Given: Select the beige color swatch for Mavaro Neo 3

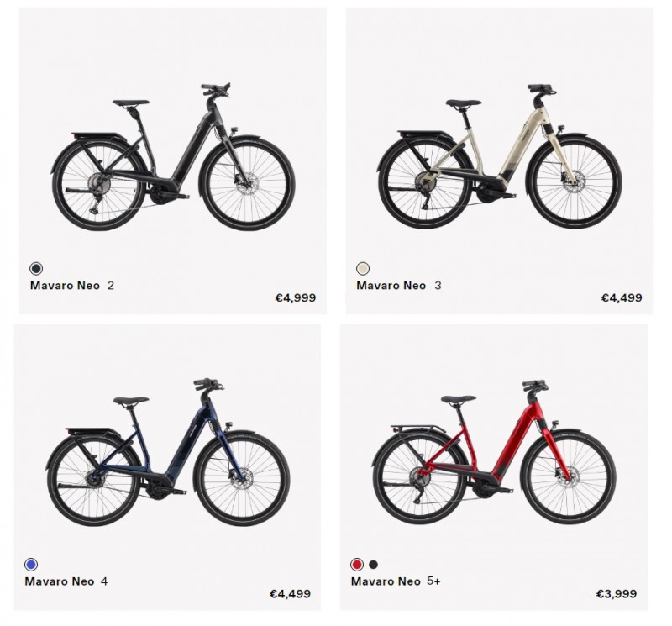Looking at the screenshot, I should [x=363, y=268].
